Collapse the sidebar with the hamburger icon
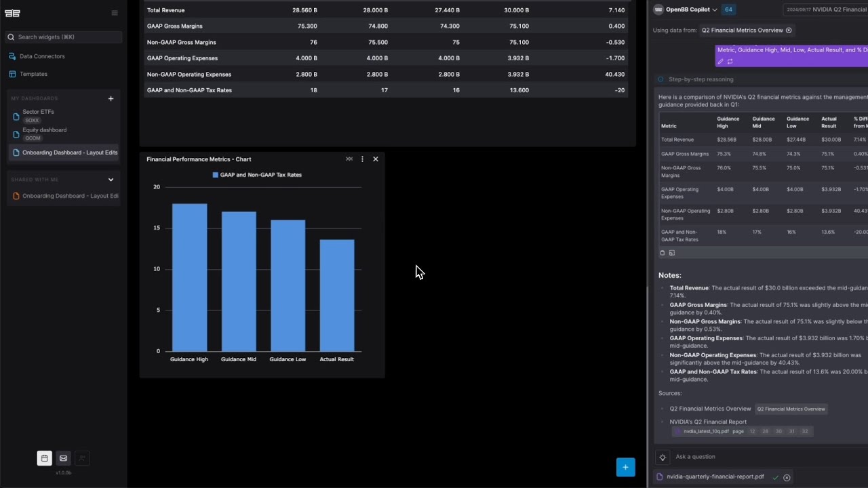The width and height of the screenshot is (868, 488). point(115,13)
